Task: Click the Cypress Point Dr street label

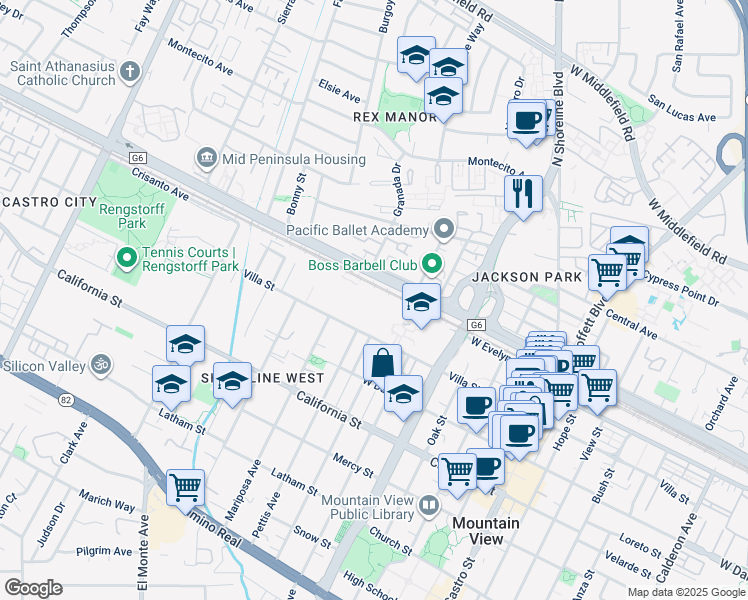Action: pyautogui.click(x=682, y=289)
